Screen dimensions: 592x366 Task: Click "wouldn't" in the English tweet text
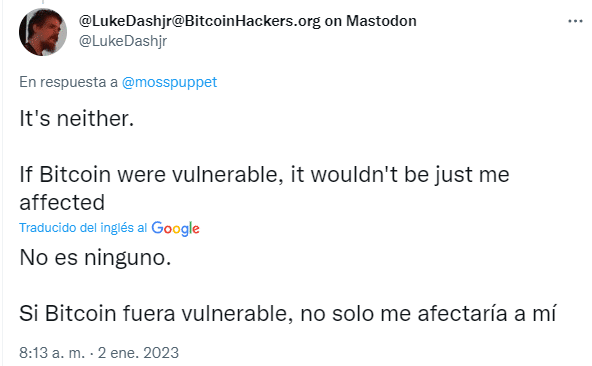(354, 175)
